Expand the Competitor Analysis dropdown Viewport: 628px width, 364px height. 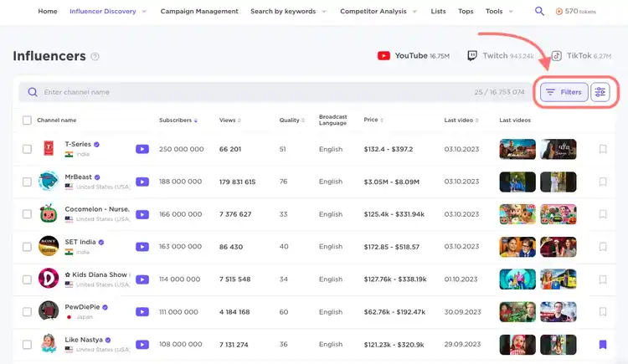click(x=415, y=12)
